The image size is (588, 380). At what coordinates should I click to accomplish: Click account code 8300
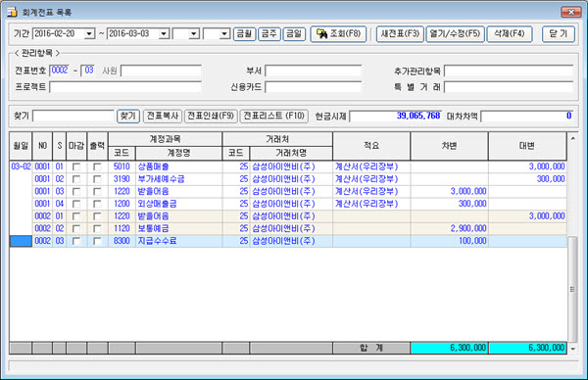point(122,241)
